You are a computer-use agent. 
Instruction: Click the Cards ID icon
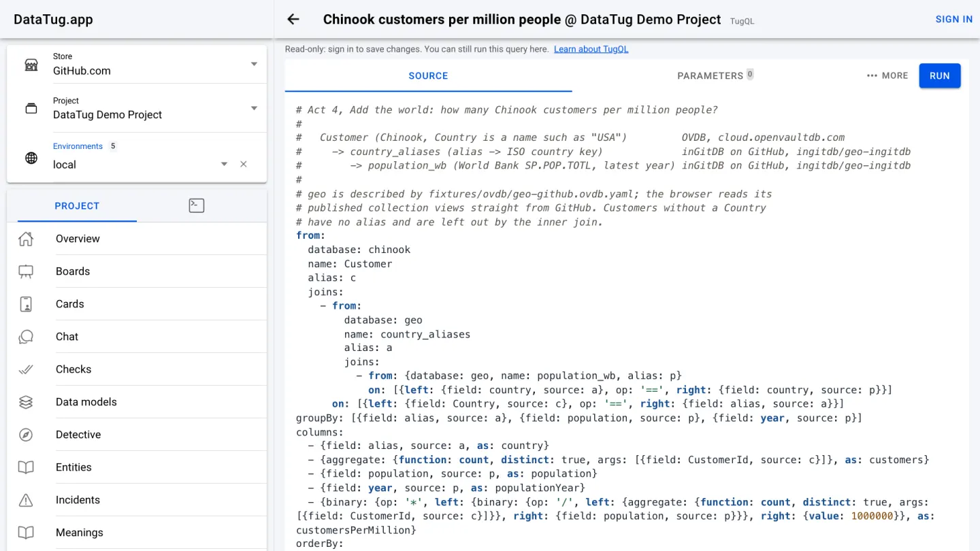pyautogui.click(x=26, y=304)
